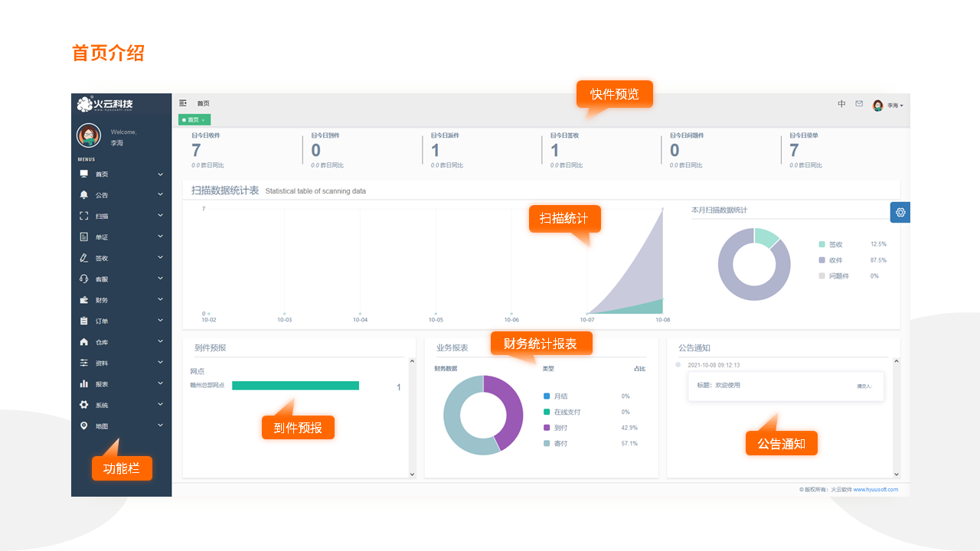Click the 今日收件 count 7
Screen dimensions: 980x551
(x=196, y=151)
